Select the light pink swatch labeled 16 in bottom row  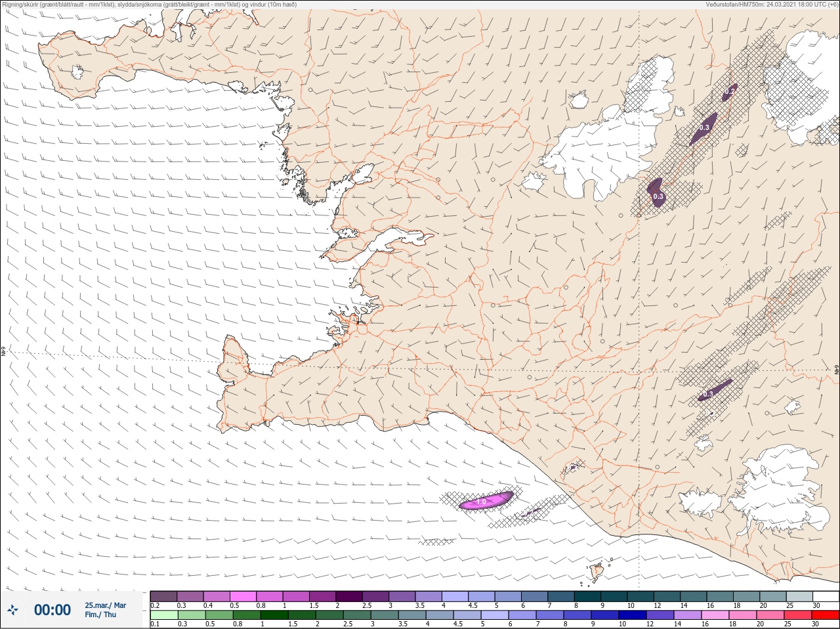(x=715, y=615)
